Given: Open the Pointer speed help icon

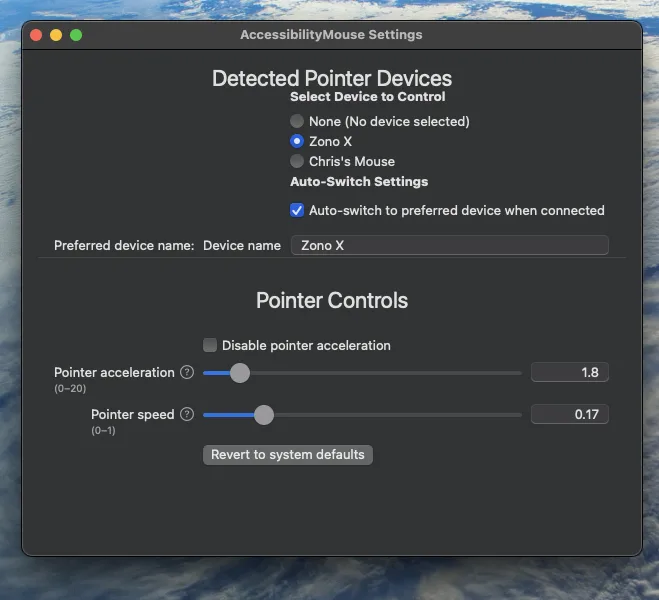Looking at the screenshot, I should click(x=187, y=414).
